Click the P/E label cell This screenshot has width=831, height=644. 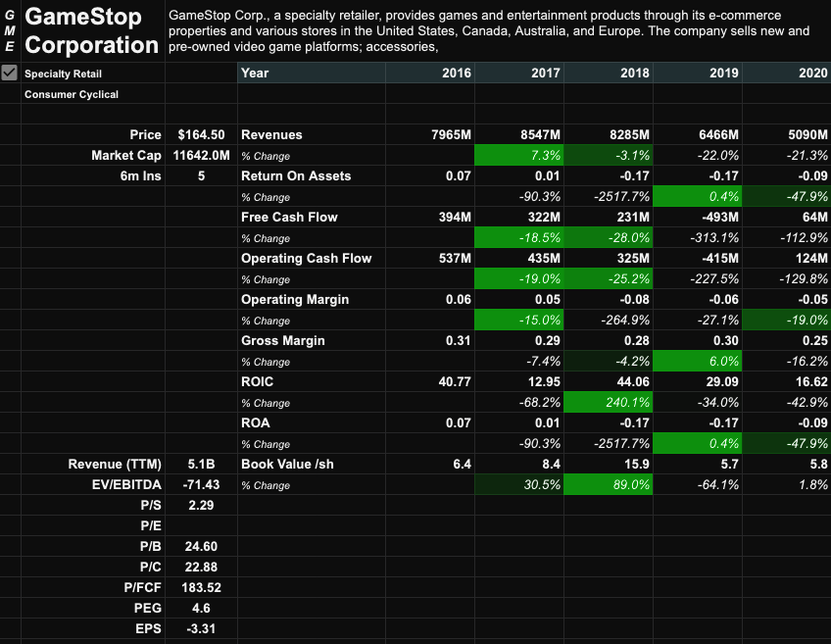coord(93,525)
